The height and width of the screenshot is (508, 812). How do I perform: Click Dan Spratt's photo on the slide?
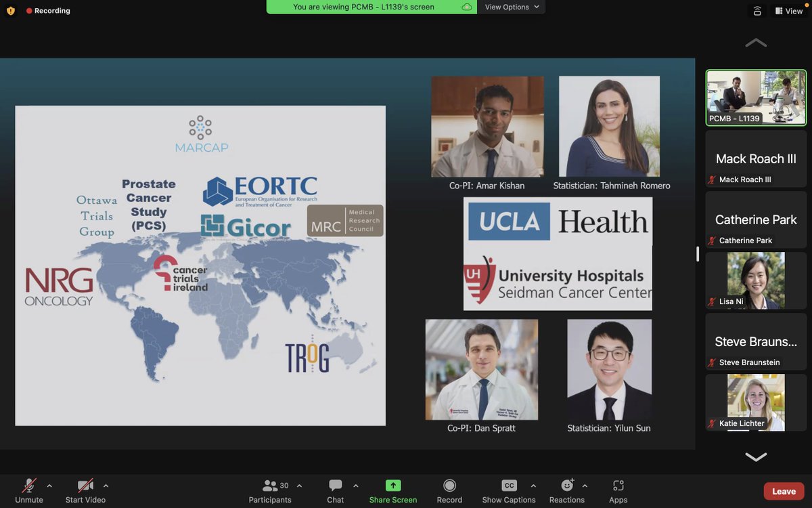click(482, 370)
